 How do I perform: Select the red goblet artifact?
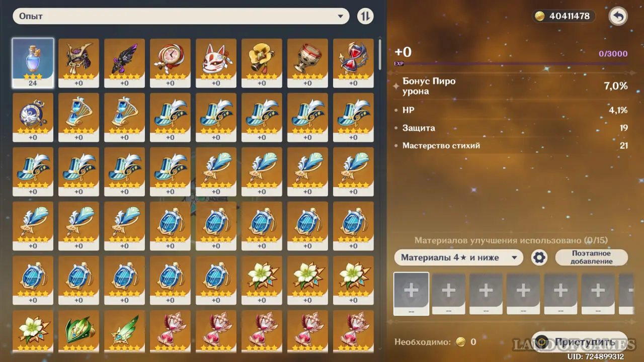(x=307, y=63)
